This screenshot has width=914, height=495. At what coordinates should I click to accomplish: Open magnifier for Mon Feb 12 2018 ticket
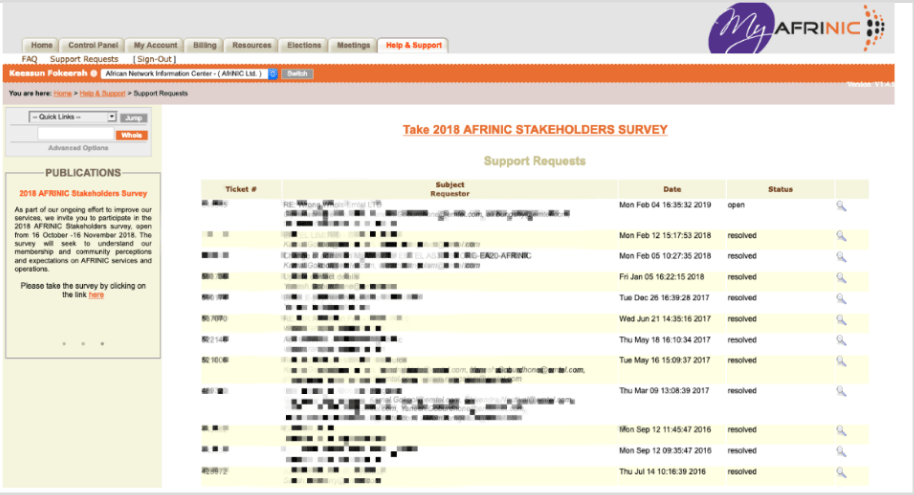point(841,236)
